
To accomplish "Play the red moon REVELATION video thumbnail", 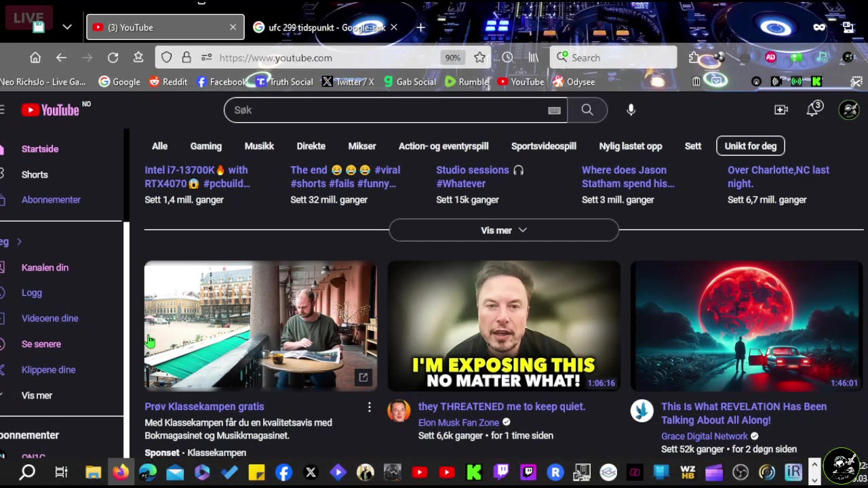I will (746, 326).
